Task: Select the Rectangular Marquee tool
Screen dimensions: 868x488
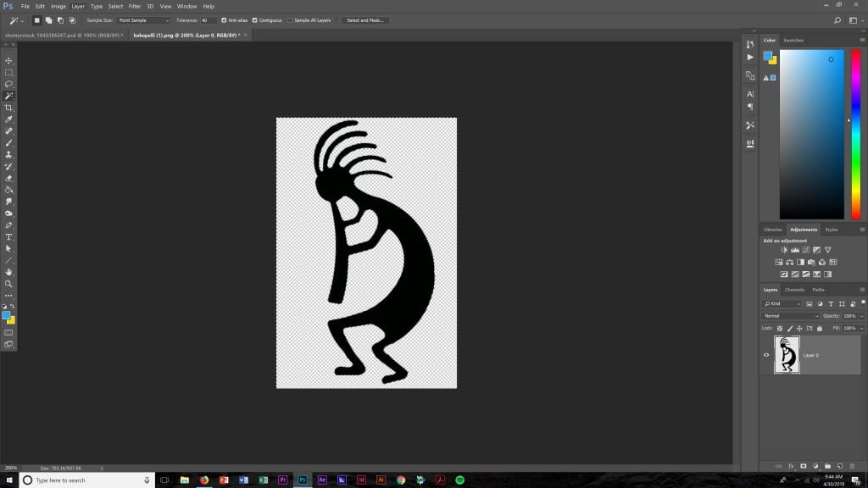Action: [8, 73]
